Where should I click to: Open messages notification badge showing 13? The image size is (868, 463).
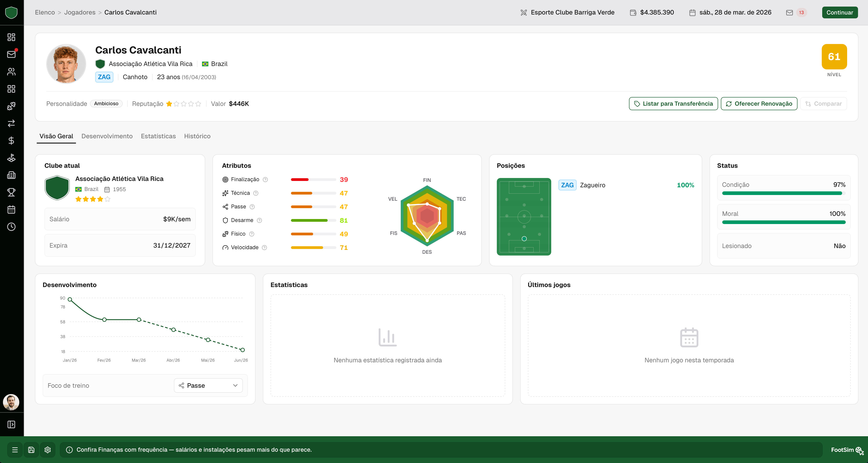click(x=801, y=12)
